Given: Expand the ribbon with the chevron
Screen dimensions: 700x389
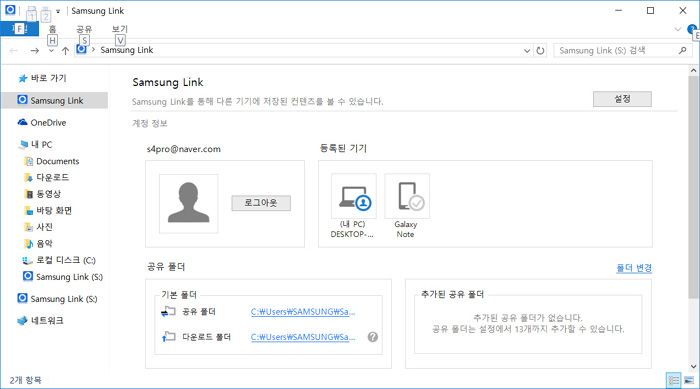Looking at the screenshot, I should pyautogui.click(x=678, y=29).
